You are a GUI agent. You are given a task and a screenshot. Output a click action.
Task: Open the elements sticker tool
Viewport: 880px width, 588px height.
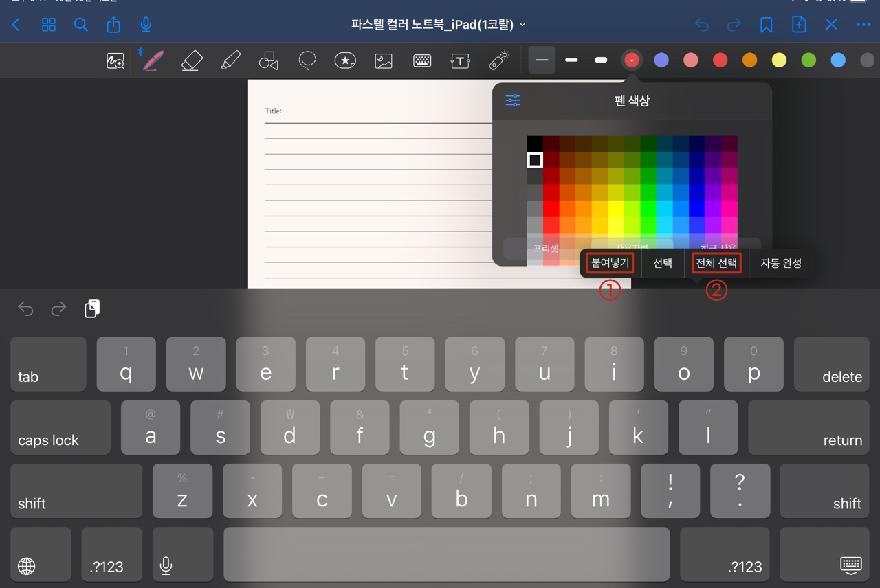tap(345, 60)
